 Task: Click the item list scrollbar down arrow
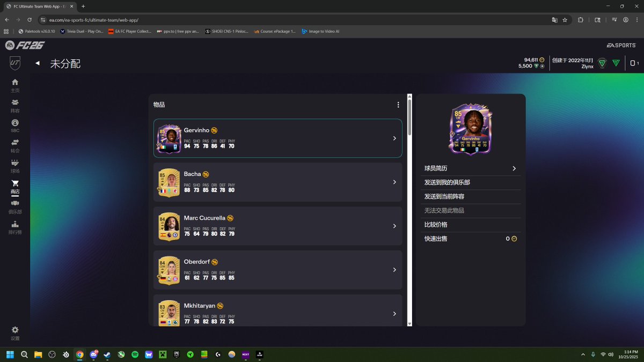pos(410,323)
